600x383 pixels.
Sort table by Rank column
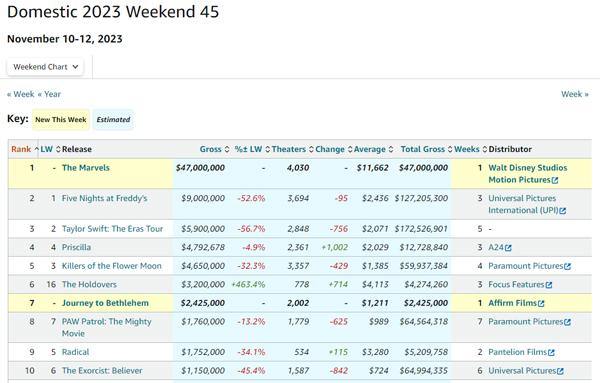click(25, 149)
